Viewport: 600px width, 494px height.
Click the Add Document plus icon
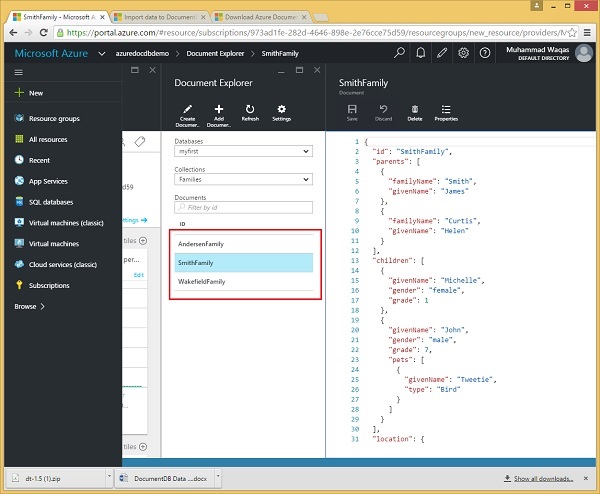coord(219,108)
